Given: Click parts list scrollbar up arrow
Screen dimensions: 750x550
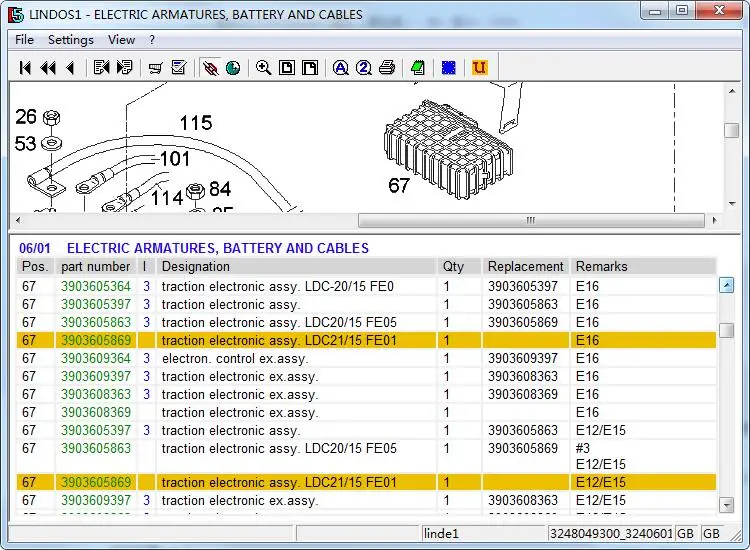Looking at the screenshot, I should click(x=727, y=286).
